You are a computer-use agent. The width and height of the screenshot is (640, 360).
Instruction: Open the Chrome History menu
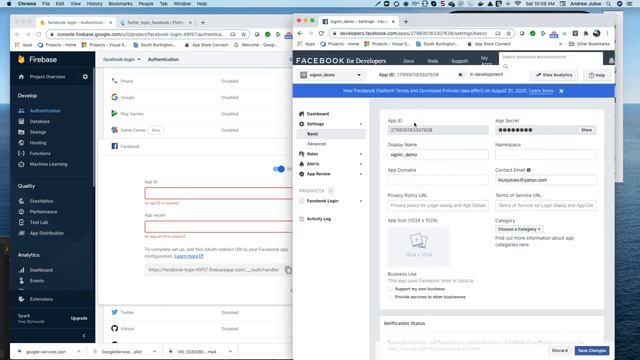(x=94, y=4)
